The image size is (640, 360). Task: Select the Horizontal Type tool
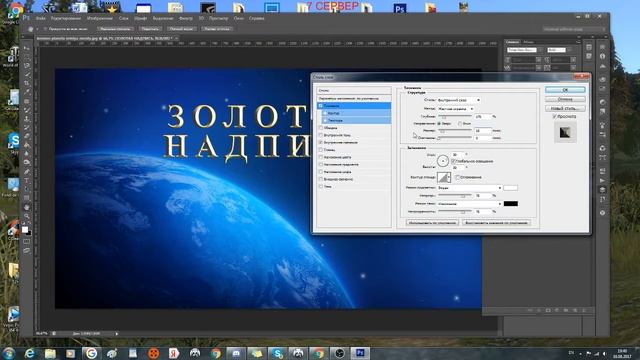point(27,180)
